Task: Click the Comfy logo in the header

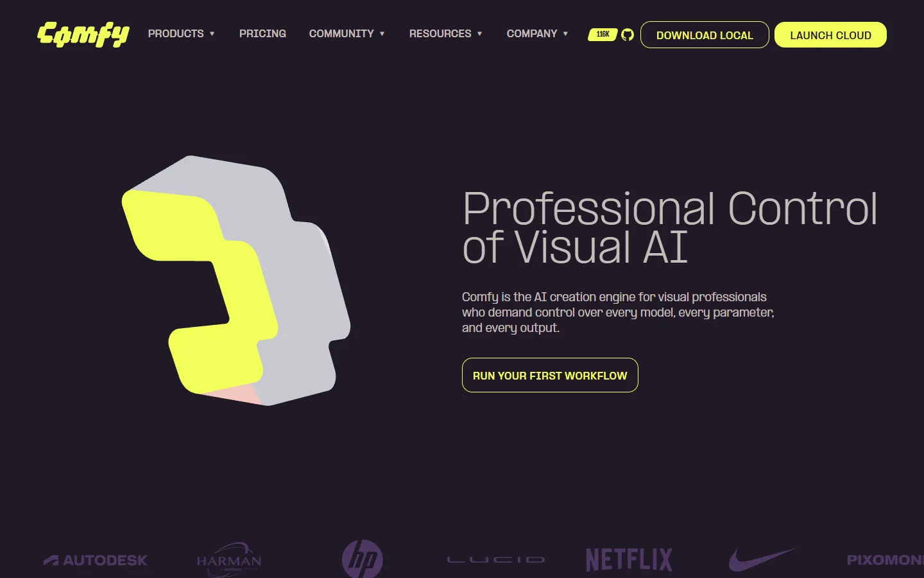Action: (x=83, y=35)
